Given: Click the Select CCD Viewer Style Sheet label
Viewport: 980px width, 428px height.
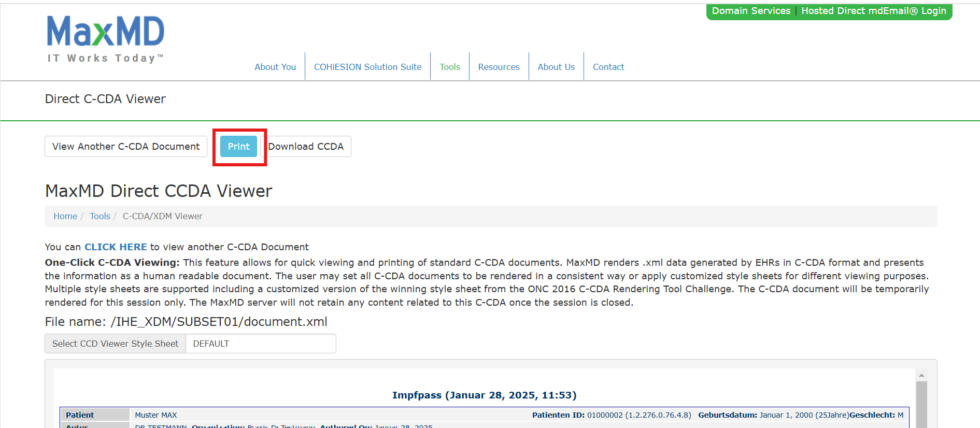Looking at the screenshot, I should [115, 344].
